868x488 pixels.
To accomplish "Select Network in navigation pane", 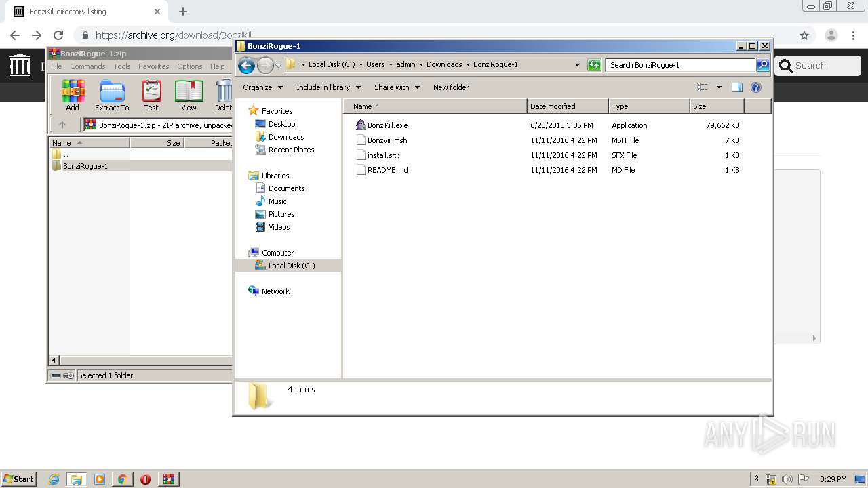I will coord(275,291).
